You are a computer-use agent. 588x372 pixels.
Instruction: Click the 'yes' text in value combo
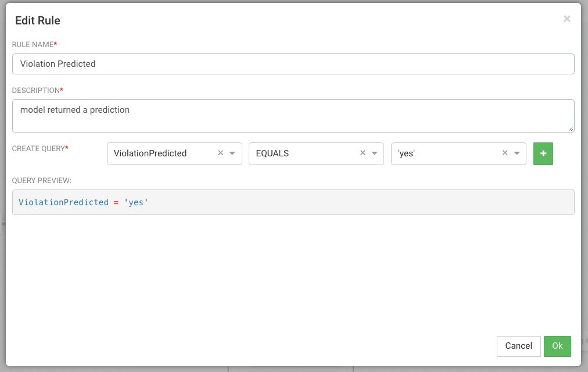click(x=407, y=153)
